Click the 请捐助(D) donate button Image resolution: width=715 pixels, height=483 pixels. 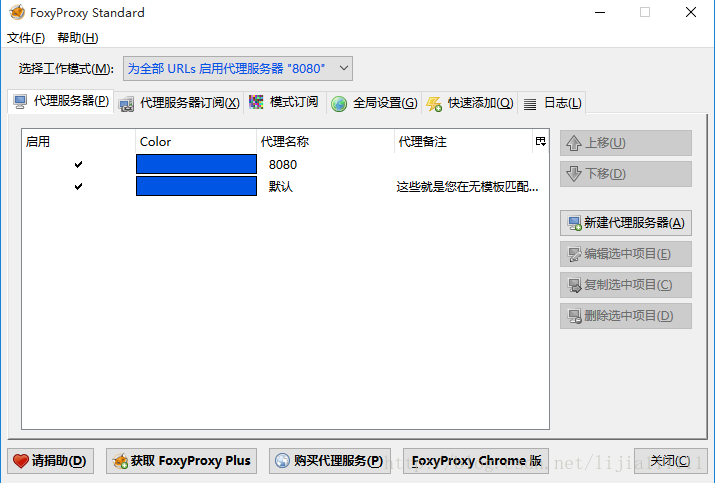(x=51, y=461)
